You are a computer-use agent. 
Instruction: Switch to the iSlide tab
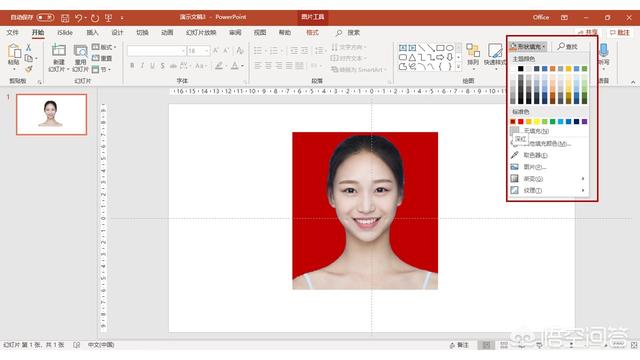point(65,33)
